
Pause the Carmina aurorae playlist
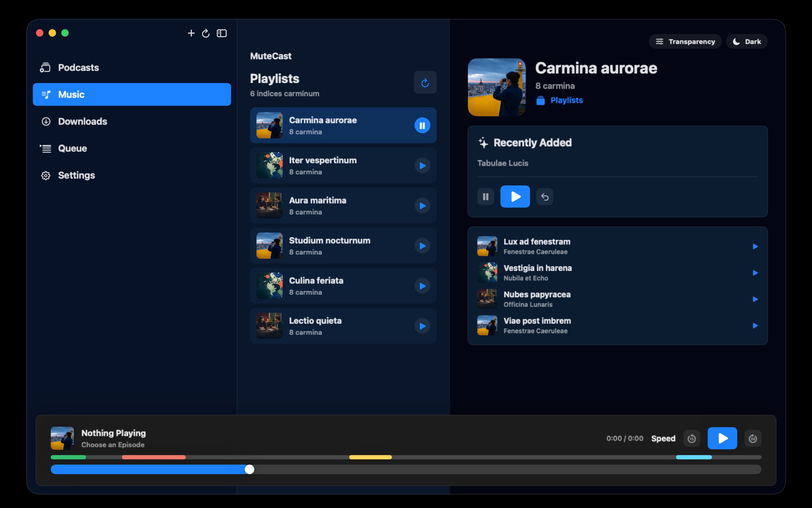pos(422,125)
